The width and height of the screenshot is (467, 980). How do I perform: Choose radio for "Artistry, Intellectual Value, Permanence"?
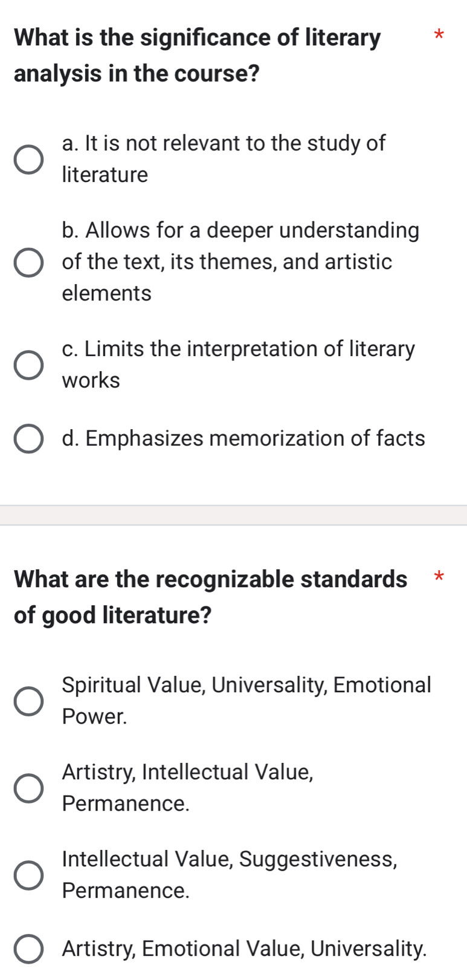coord(28,788)
